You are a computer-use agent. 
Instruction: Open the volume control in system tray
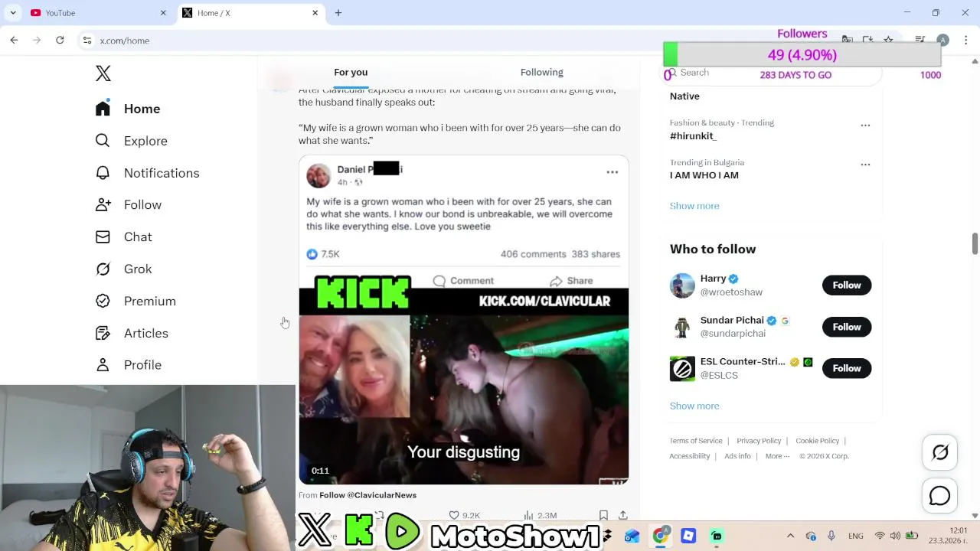[x=895, y=536]
